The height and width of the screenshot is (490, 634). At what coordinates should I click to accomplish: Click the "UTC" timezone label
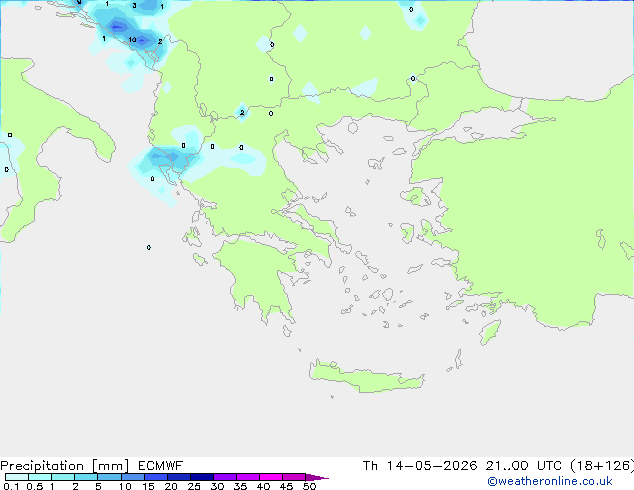pos(549,466)
